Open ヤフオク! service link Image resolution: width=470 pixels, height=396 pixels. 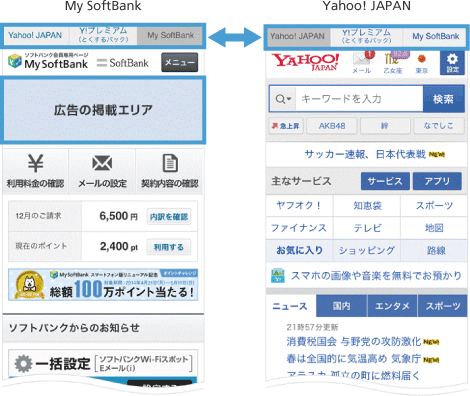pos(299,206)
